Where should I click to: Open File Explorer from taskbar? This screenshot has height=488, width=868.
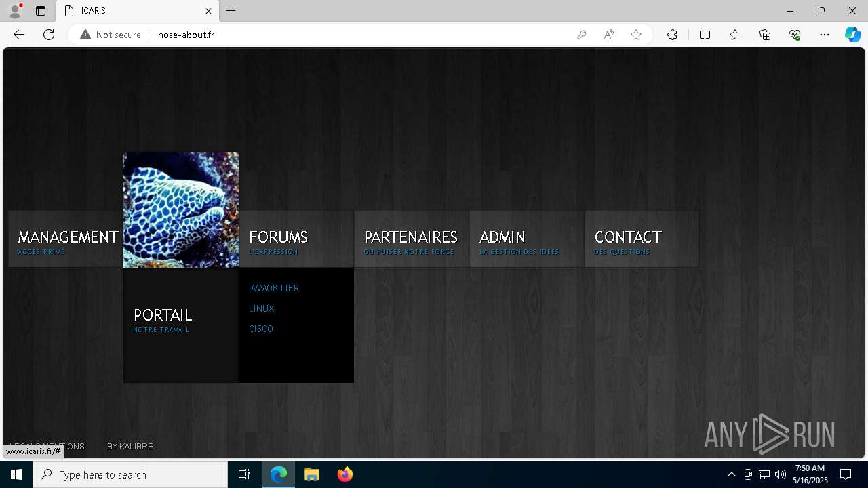pyautogui.click(x=312, y=474)
